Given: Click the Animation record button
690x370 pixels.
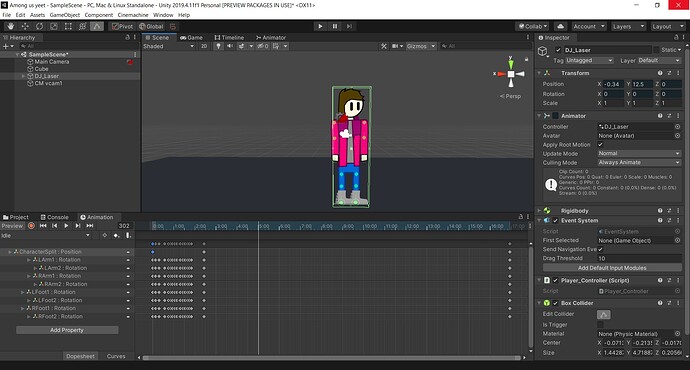Looking at the screenshot, I should tap(31, 226).
